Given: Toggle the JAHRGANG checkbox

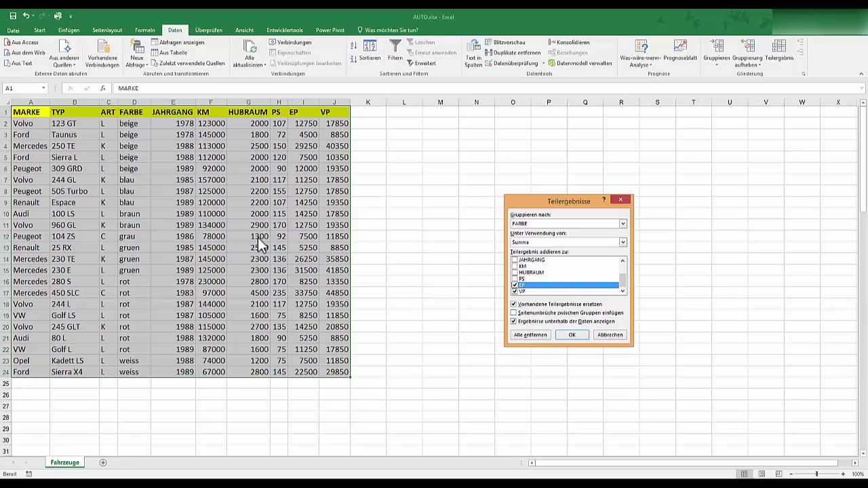Looking at the screenshot, I should click(515, 260).
